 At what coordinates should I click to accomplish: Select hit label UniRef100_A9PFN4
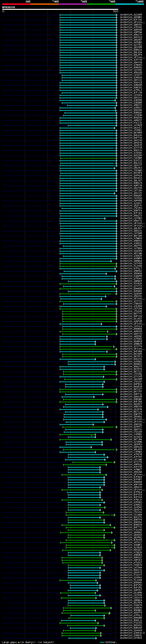point(131,32)
